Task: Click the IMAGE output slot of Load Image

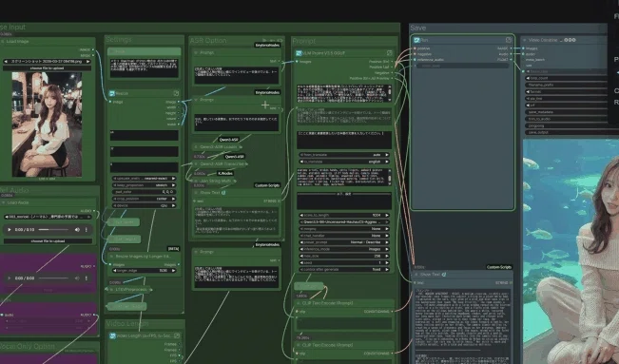Action: [93, 49]
